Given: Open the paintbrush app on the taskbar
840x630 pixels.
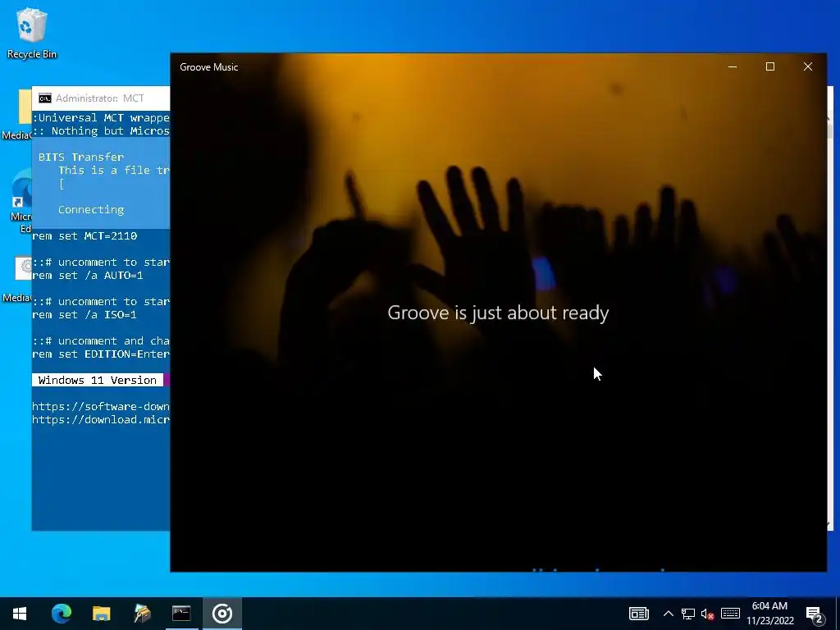Looking at the screenshot, I should [x=142, y=614].
